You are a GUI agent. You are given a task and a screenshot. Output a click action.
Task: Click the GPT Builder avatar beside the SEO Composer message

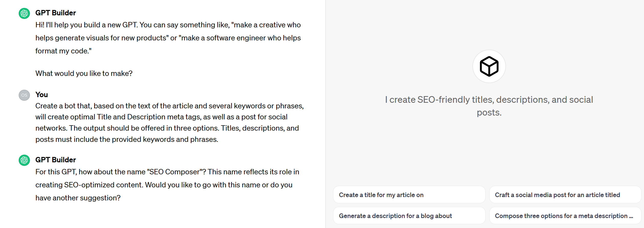24,160
